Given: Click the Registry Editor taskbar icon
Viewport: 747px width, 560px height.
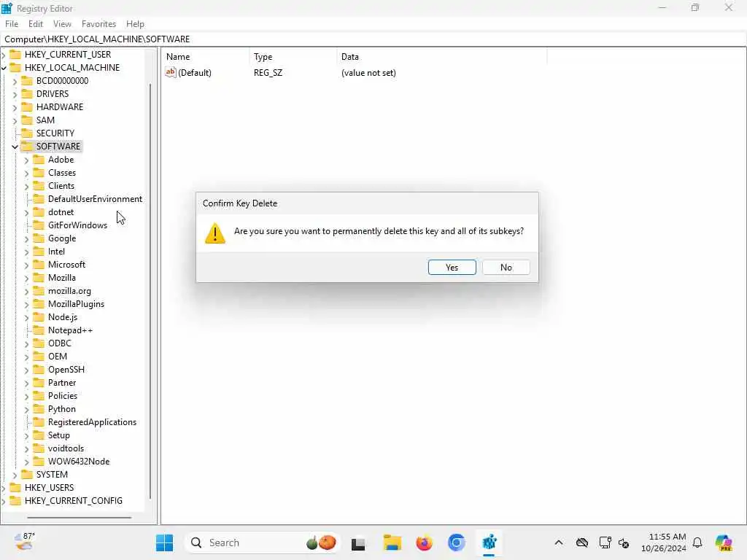Looking at the screenshot, I should click(489, 542).
